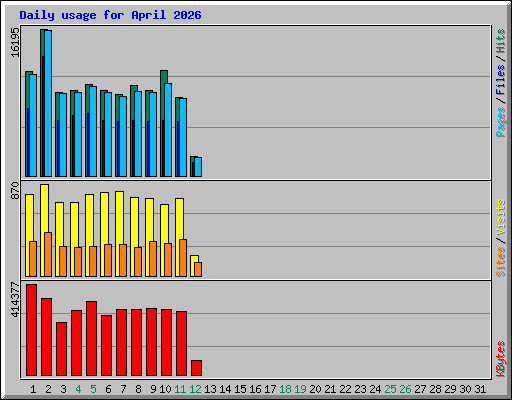Click day 4 on the x-axis
This screenshot has height=400, width=512.
[78, 389]
